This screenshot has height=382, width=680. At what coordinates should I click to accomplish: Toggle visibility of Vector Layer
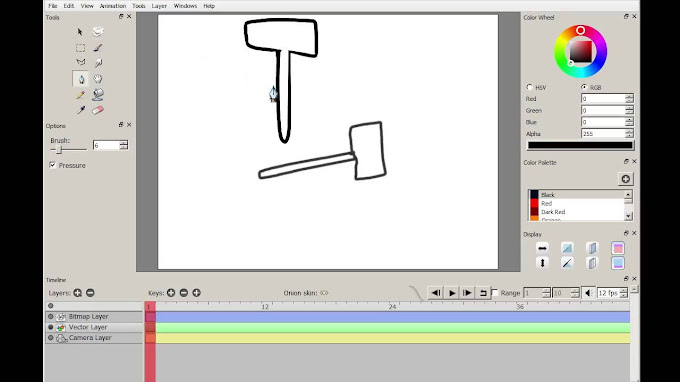tap(51, 327)
